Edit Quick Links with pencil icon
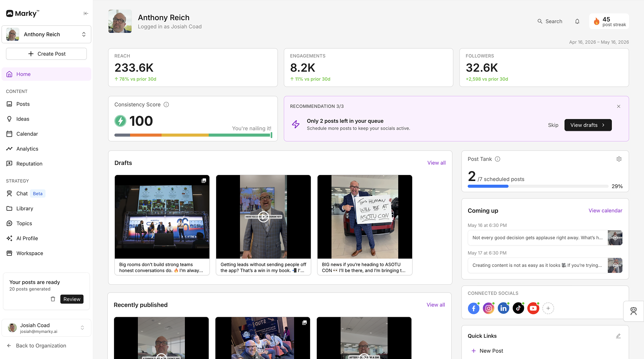The width and height of the screenshot is (644, 359). tap(618, 336)
